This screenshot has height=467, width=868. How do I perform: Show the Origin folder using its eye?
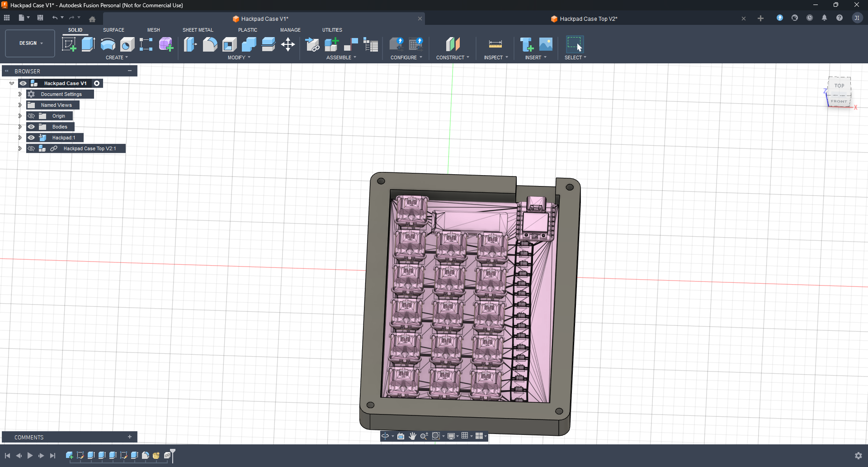pyautogui.click(x=31, y=116)
